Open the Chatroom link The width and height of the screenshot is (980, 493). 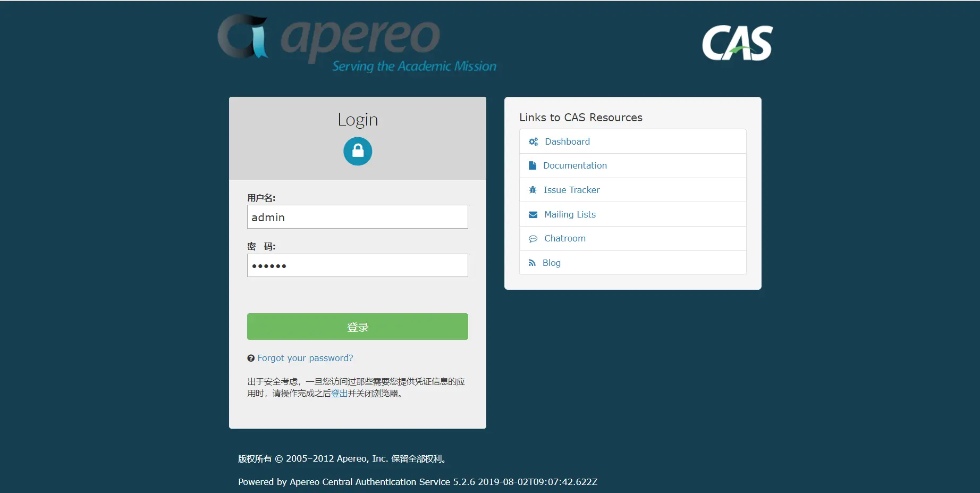click(x=564, y=238)
